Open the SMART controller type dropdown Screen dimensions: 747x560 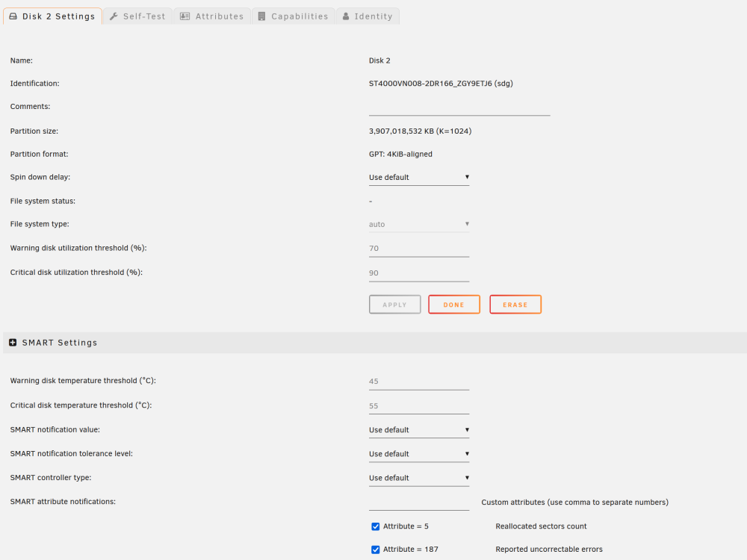pyautogui.click(x=419, y=478)
